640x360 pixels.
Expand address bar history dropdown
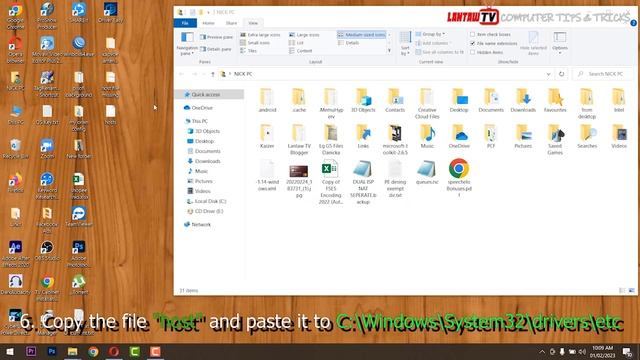point(548,74)
